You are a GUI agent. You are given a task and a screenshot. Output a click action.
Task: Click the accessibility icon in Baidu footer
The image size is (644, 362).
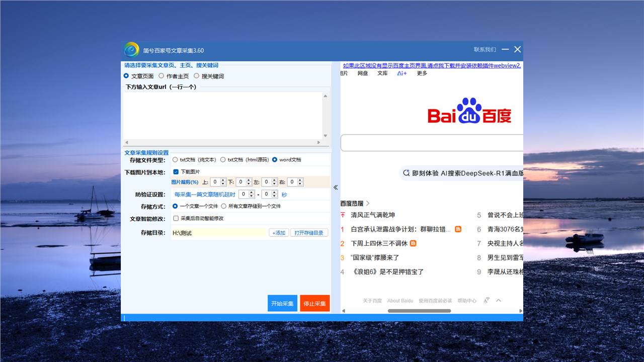coord(487,301)
